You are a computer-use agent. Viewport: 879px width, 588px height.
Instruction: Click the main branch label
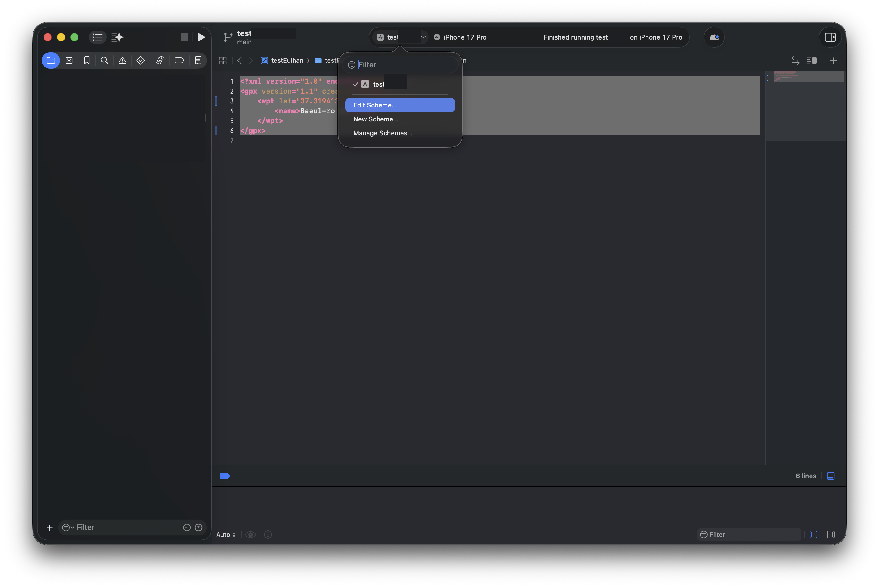click(244, 42)
